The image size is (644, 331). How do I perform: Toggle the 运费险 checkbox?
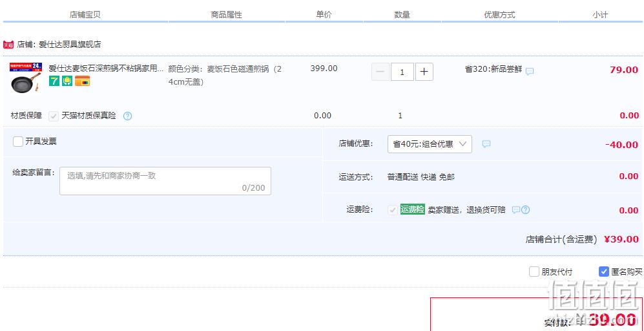click(x=392, y=209)
